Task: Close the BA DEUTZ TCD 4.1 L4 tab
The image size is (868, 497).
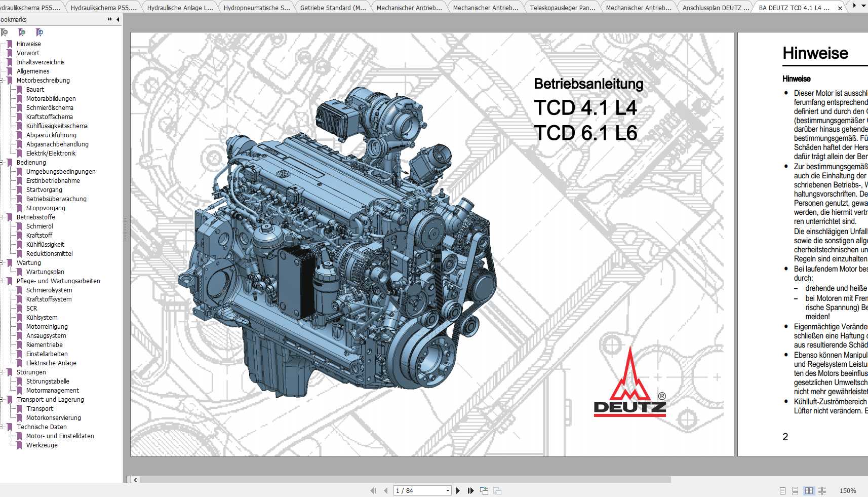Action: pyautogui.click(x=840, y=8)
